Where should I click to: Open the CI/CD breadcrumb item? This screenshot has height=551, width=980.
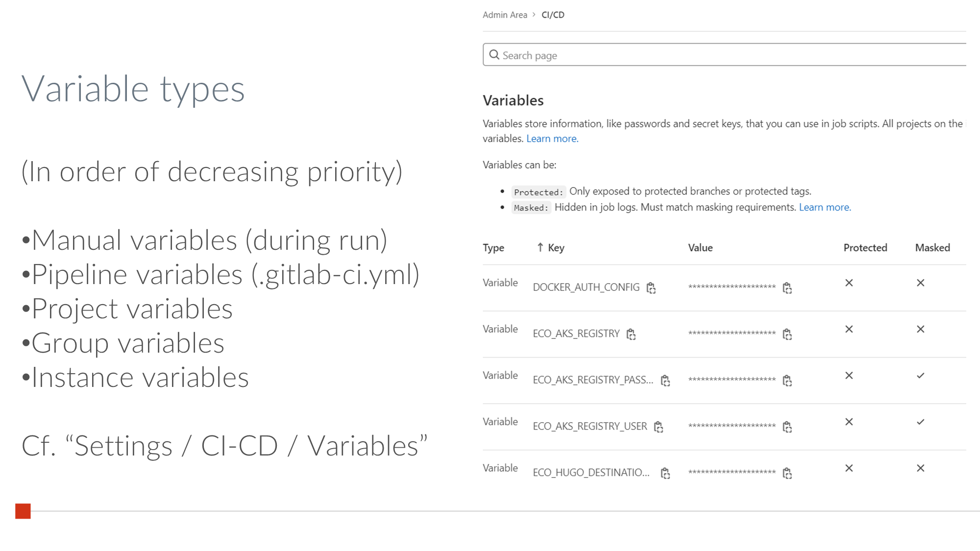[x=553, y=15]
